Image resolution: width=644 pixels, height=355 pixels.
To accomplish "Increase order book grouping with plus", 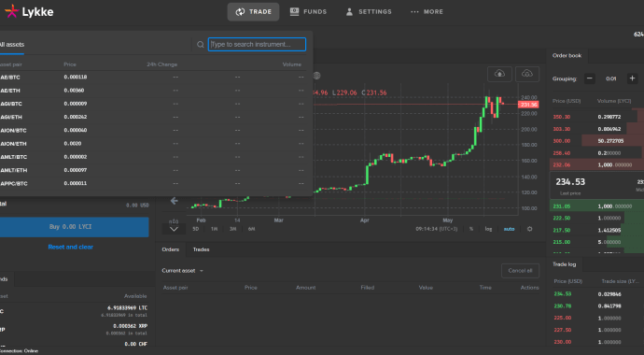I will click(x=632, y=78).
